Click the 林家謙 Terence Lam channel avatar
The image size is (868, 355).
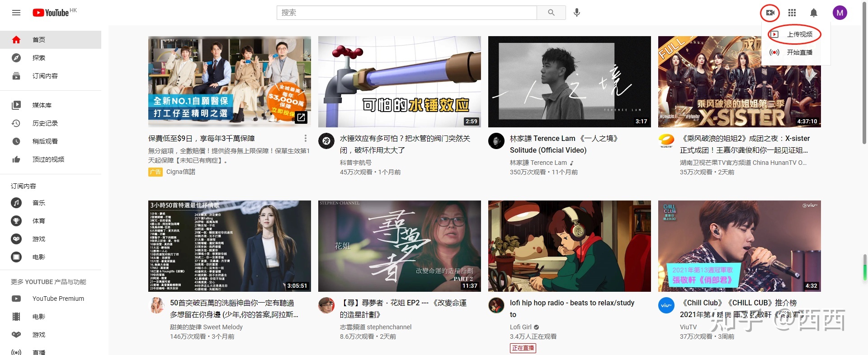pos(496,141)
